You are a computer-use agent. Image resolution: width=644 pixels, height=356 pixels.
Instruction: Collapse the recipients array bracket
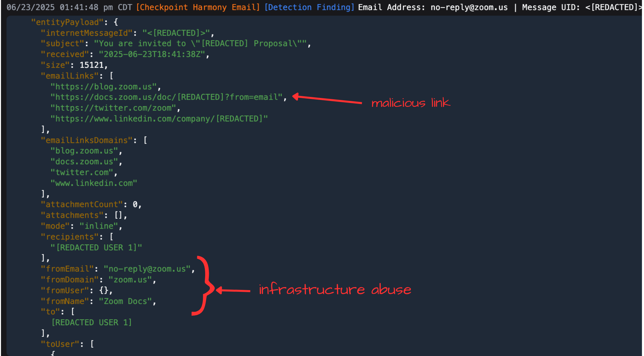[111, 237]
